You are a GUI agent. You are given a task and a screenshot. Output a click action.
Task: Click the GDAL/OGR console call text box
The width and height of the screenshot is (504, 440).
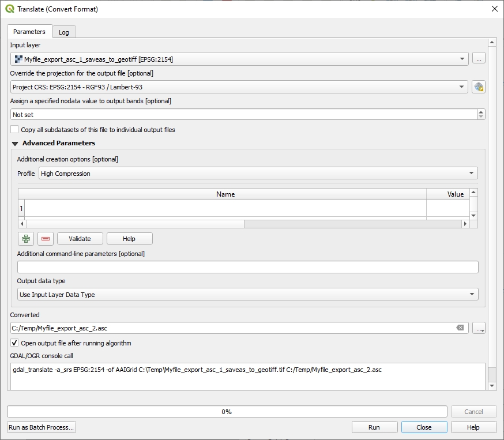click(x=248, y=377)
